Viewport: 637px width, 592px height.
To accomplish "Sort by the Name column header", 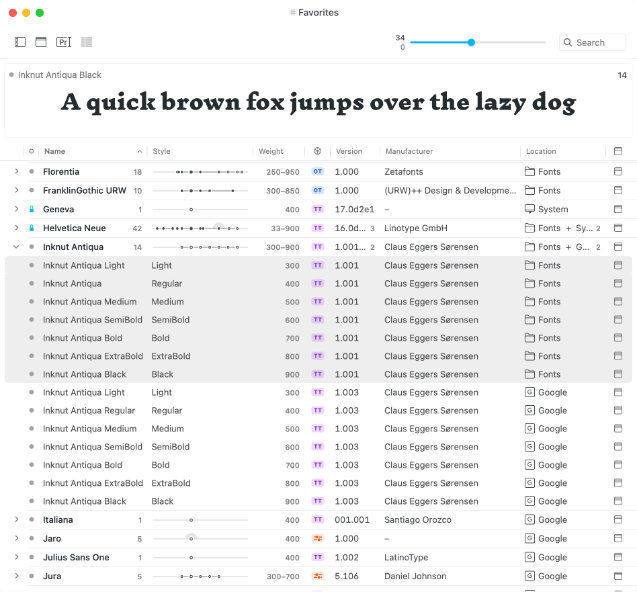I will coord(55,152).
